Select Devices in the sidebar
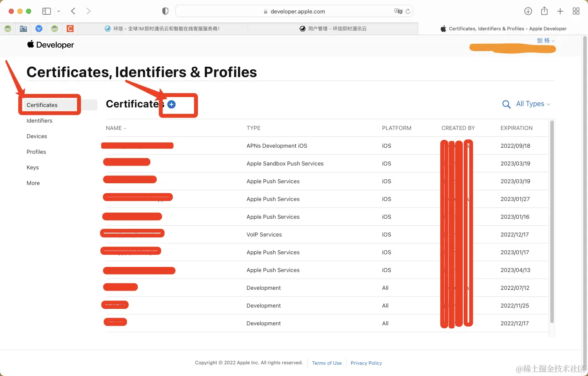Viewport: 588px width, 376px height. tap(37, 136)
